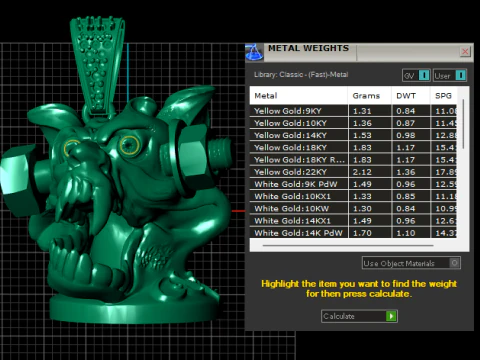Select the White Gold:14KX1 row
480x360 pixels.
pos(353,221)
